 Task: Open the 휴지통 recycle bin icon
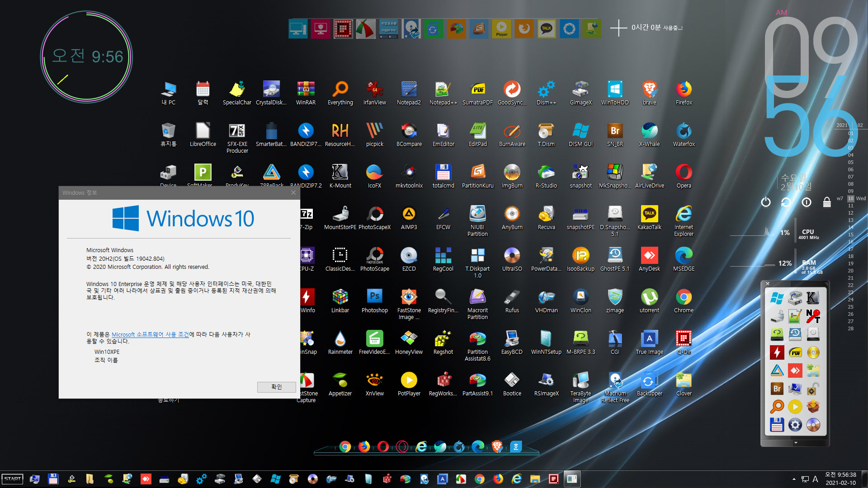(x=168, y=135)
